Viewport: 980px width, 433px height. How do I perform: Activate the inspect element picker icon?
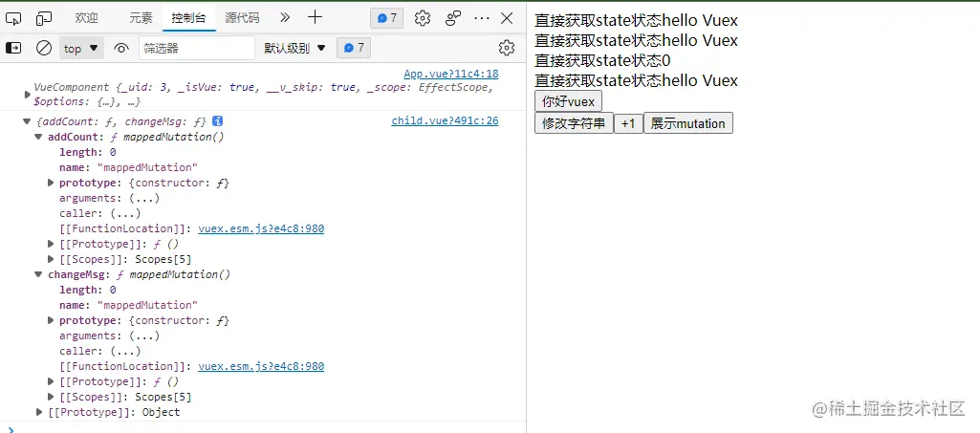click(x=13, y=19)
